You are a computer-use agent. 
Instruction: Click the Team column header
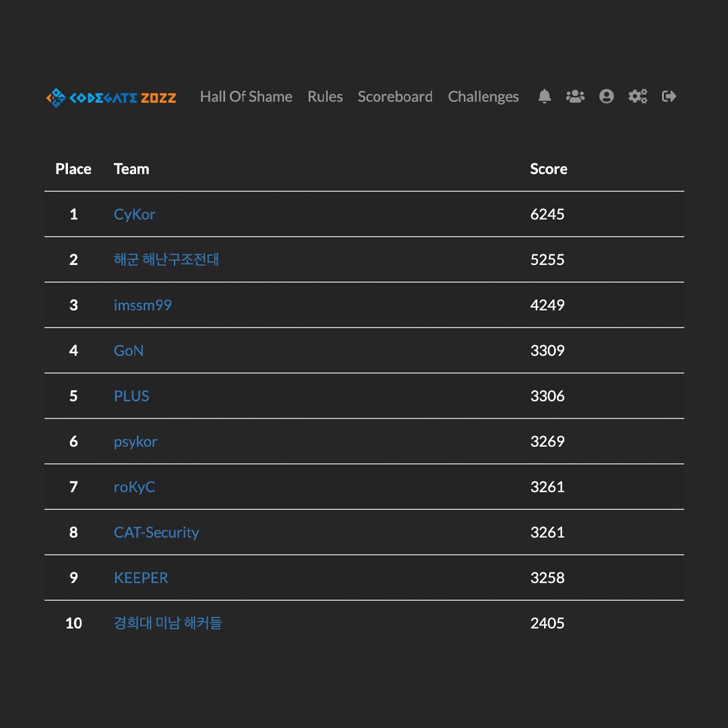tap(131, 169)
